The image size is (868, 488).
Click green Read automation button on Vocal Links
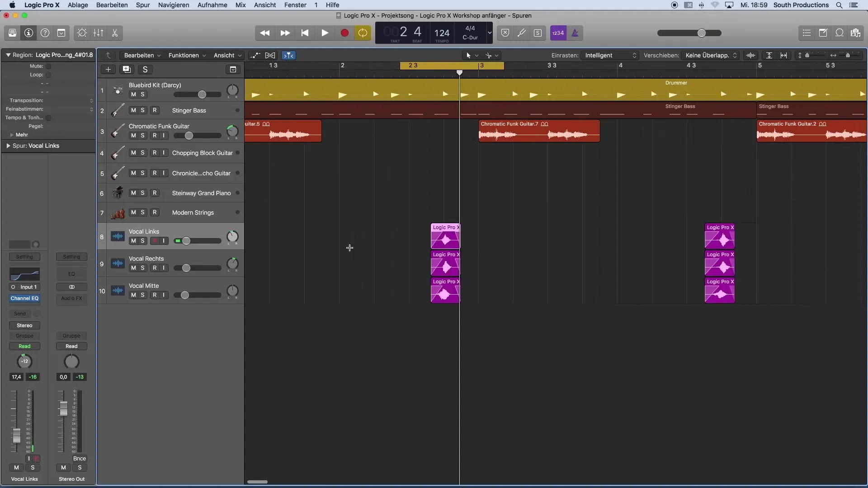[24, 347]
